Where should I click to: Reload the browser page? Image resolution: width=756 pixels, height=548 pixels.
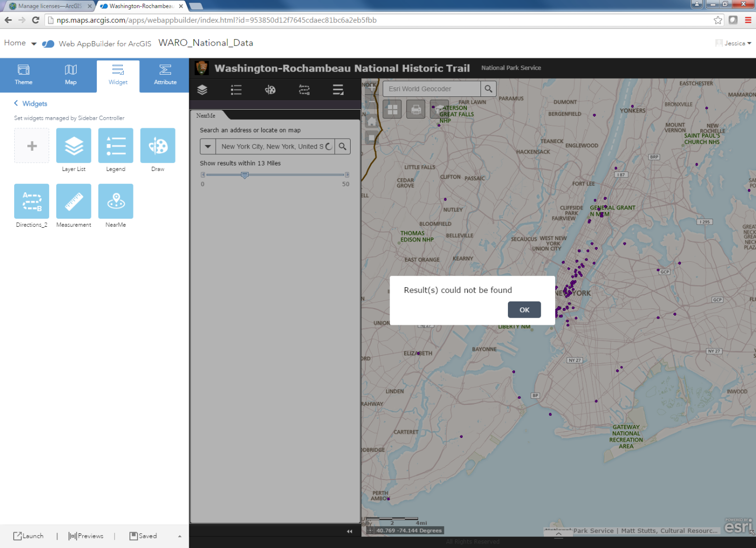36,20
